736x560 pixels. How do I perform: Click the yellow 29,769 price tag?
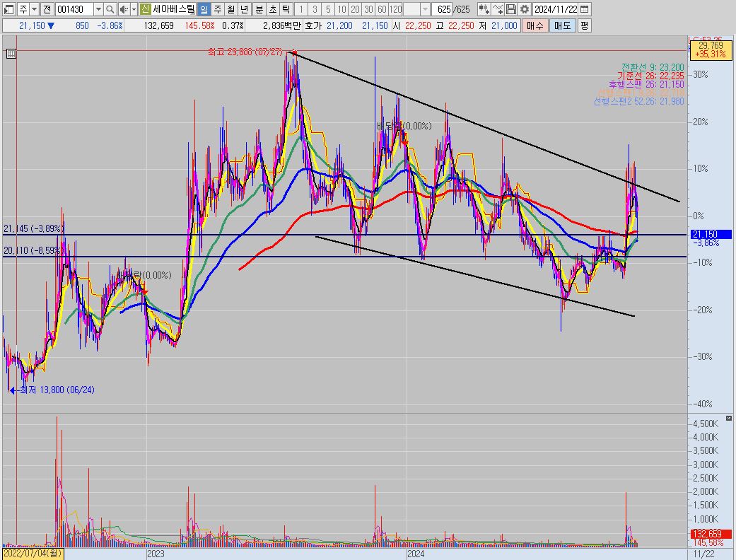(x=711, y=49)
